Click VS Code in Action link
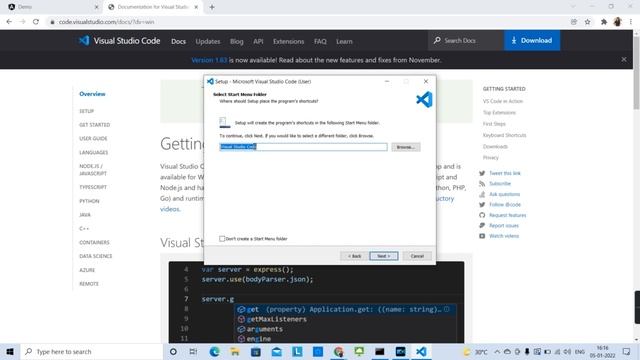 pyautogui.click(x=503, y=101)
